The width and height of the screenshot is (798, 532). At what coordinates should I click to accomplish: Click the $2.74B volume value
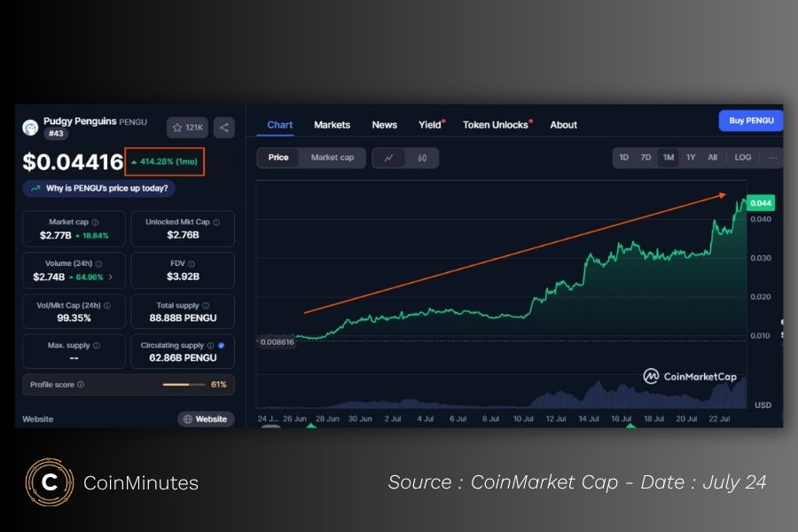[49, 277]
